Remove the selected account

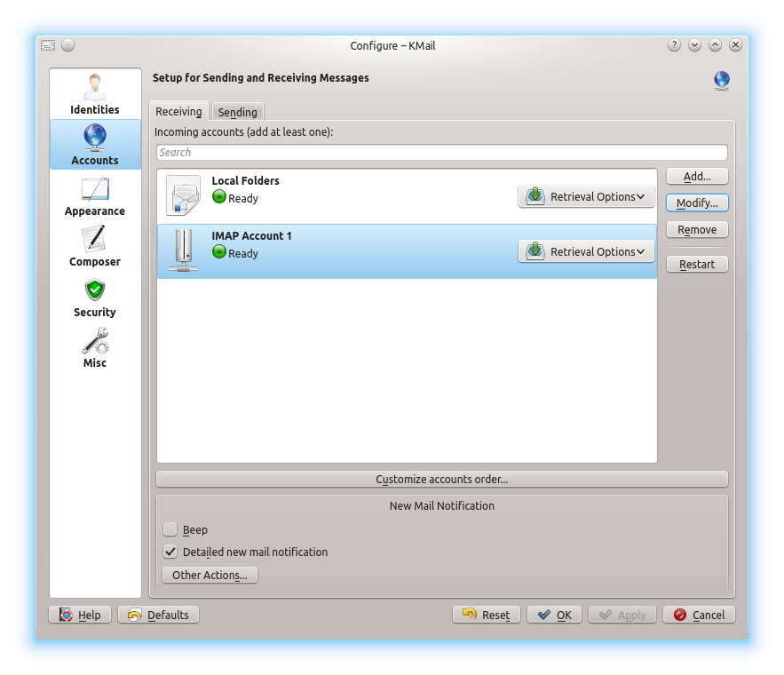point(697,229)
